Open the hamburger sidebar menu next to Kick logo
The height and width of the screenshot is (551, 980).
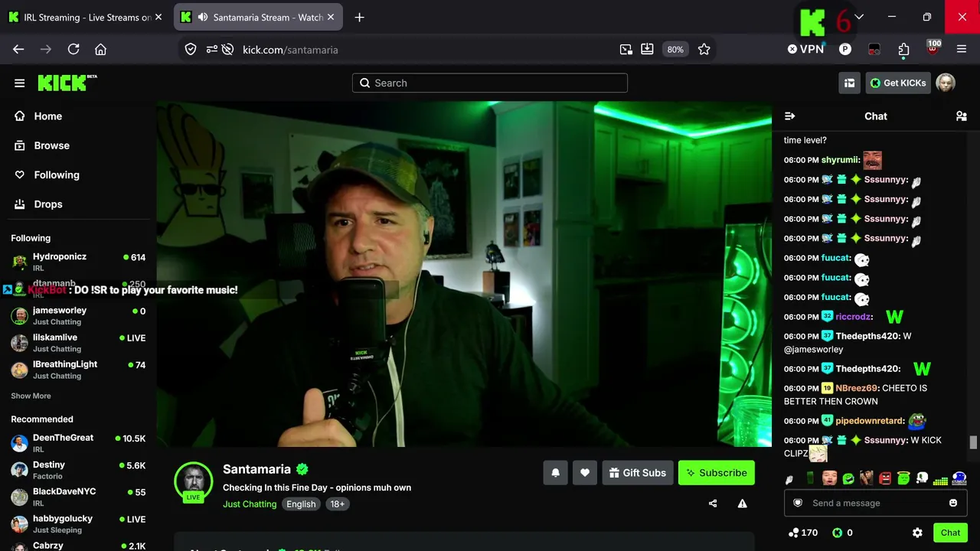(x=20, y=83)
